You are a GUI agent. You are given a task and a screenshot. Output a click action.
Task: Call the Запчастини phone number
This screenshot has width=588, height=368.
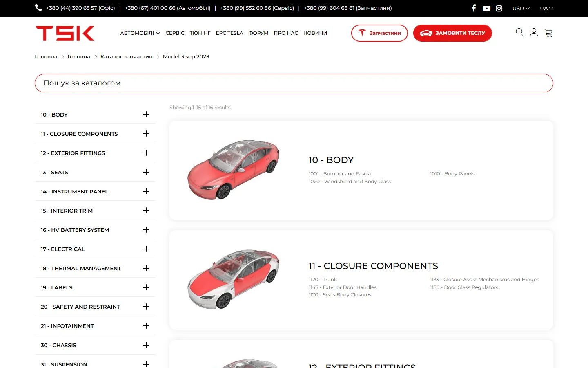[348, 8]
